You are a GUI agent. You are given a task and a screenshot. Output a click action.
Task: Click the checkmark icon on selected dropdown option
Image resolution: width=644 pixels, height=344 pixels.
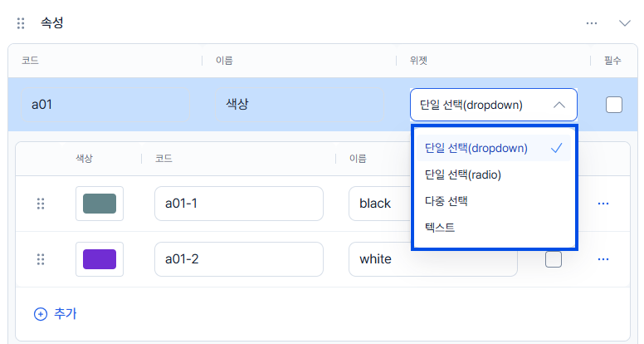pyautogui.click(x=557, y=148)
